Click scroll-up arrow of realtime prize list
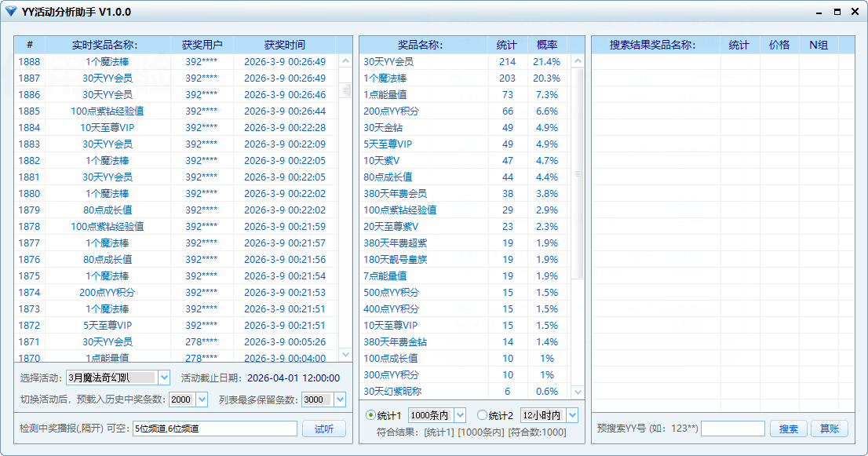Image resolution: width=868 pixels, height=456 pixels. pos(346,61)
